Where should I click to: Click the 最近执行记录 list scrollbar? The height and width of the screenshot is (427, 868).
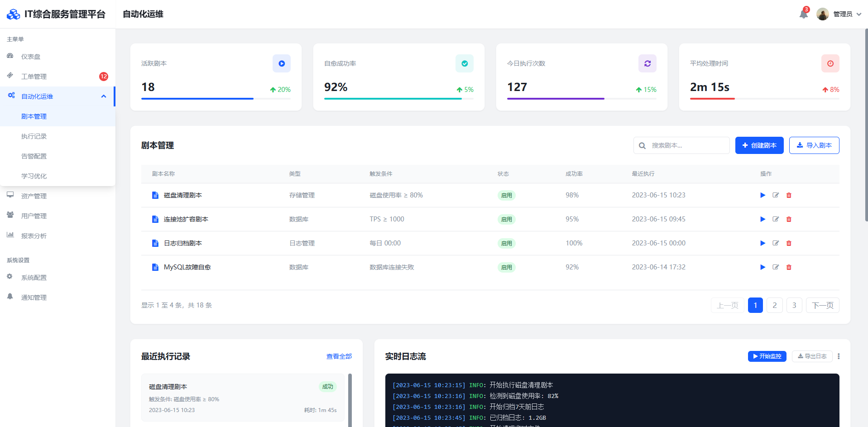[x=350, y=398]
